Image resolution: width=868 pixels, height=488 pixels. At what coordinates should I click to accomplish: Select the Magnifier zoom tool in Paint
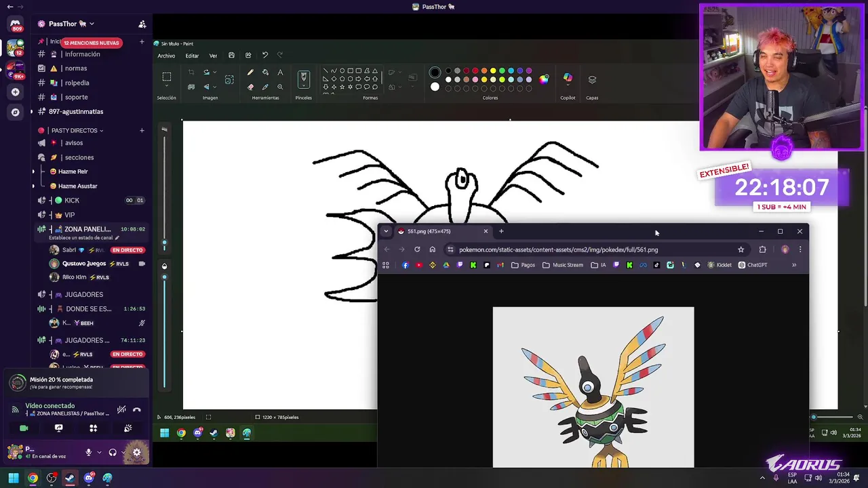(280, 87)
